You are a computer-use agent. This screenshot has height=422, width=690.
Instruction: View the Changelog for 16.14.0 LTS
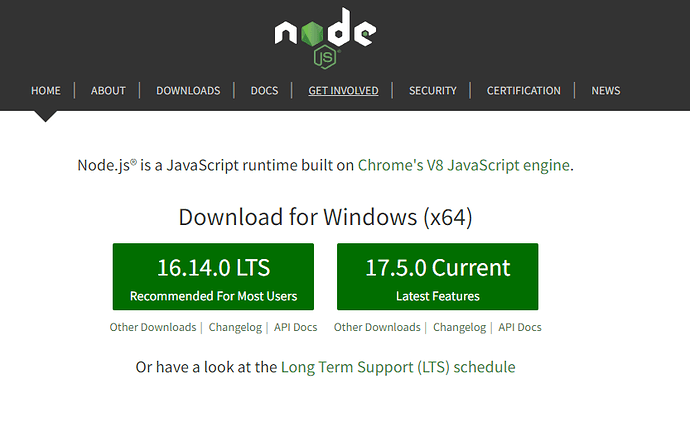235,327
